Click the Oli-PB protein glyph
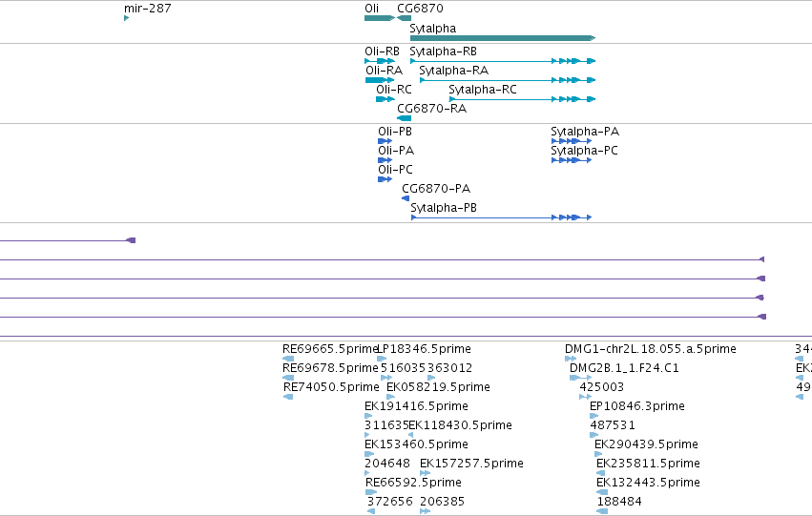This screenshot has height=516, width=812. pos(385,141)
